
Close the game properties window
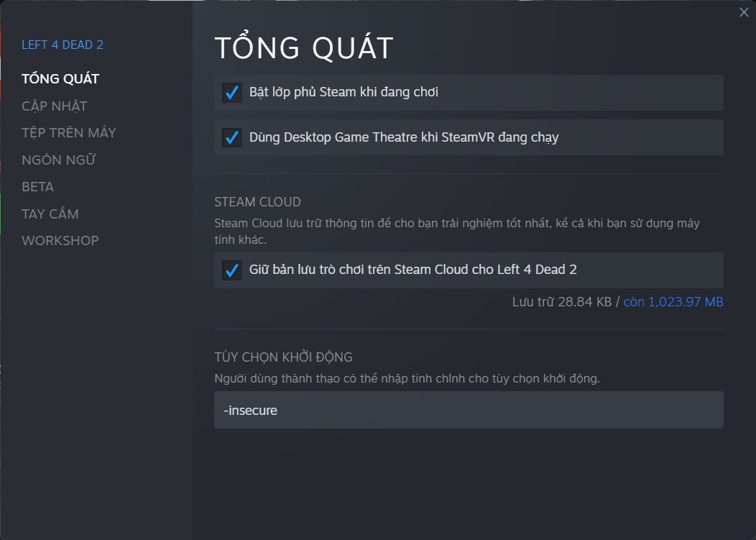point(744,12)
